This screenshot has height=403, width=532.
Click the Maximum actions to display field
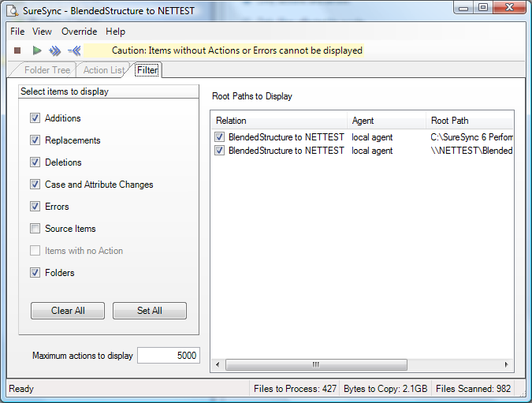click(x=168, y=356)
